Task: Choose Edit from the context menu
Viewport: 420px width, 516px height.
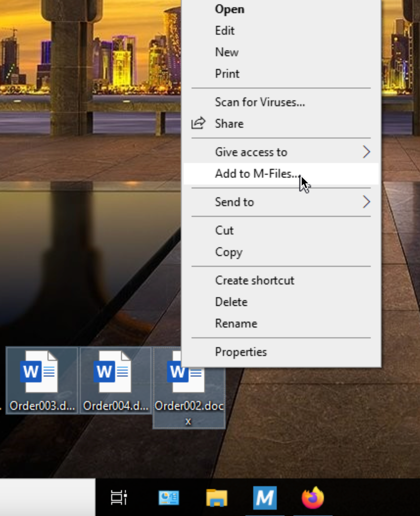Action: pos(281,31)
